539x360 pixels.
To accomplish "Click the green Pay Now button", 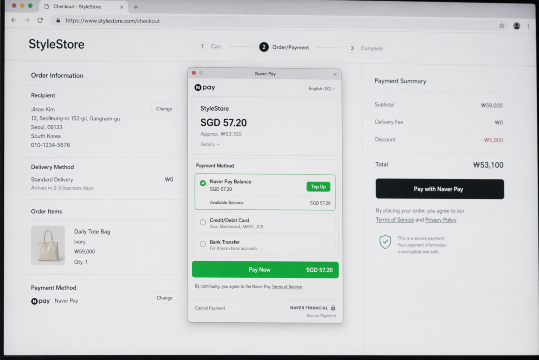I will [265, 270].
